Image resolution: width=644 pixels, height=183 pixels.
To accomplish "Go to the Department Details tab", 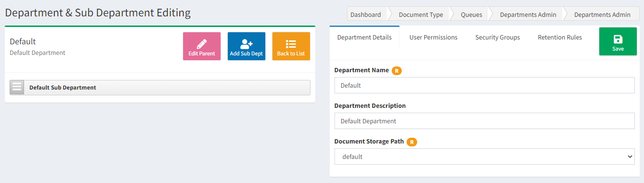I will coord(364,37).
